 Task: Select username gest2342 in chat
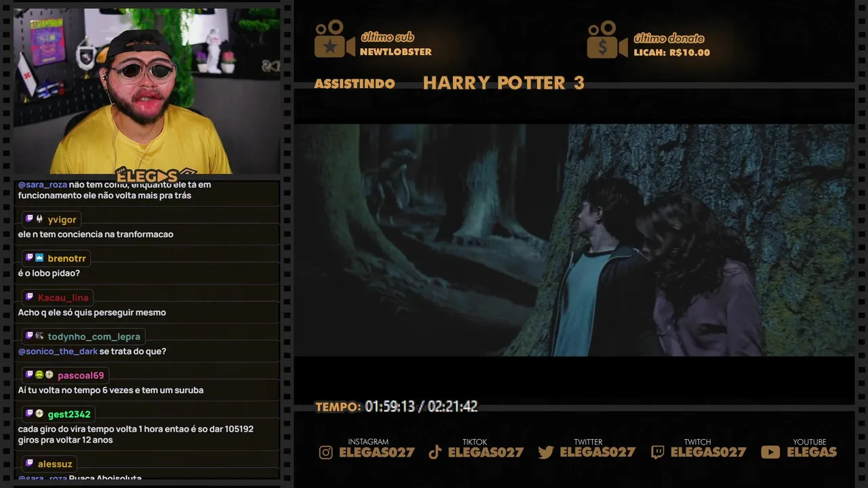(69, 414)
